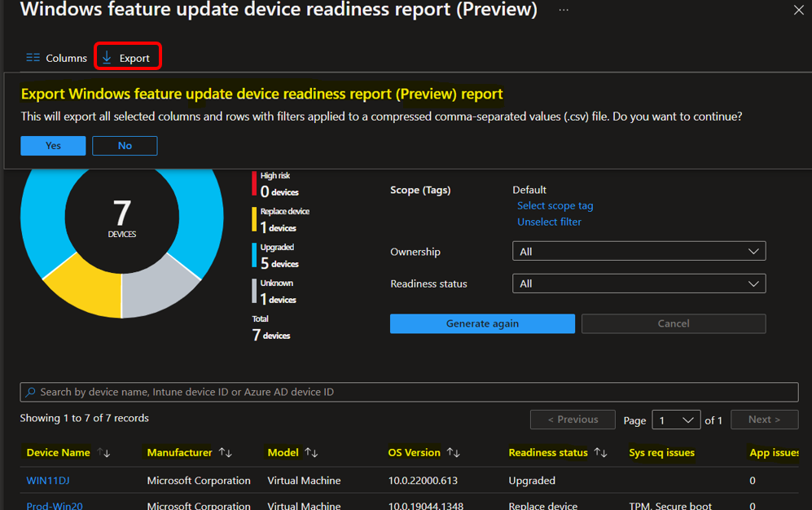Screen dimensions: 812x510
Task: Decline export with No button
Action: (x=125, y=146)
